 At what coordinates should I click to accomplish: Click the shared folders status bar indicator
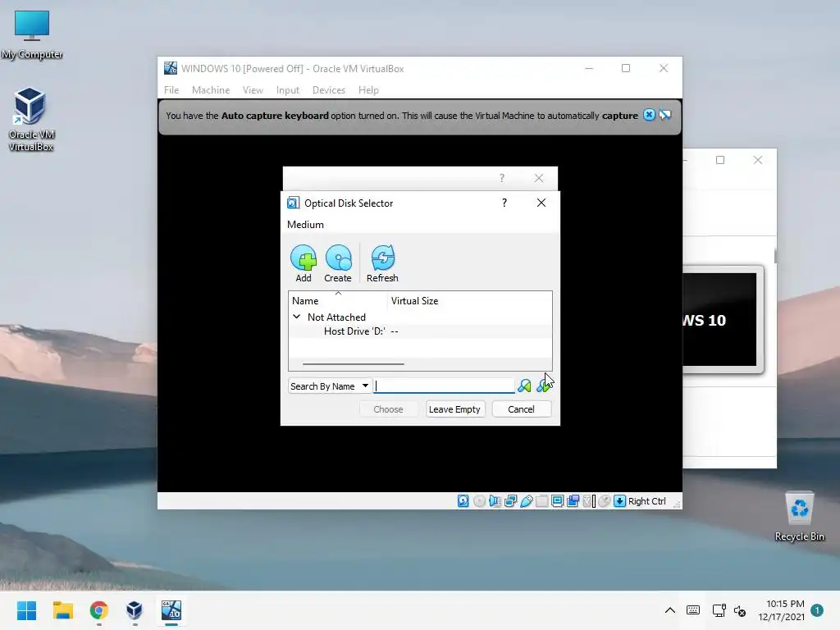[541, 501]
